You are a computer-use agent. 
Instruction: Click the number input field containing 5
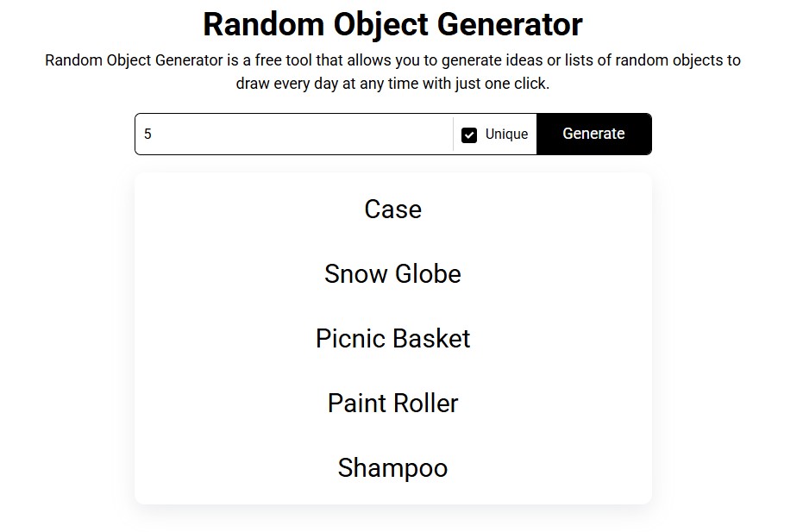[x=293, y=135]
